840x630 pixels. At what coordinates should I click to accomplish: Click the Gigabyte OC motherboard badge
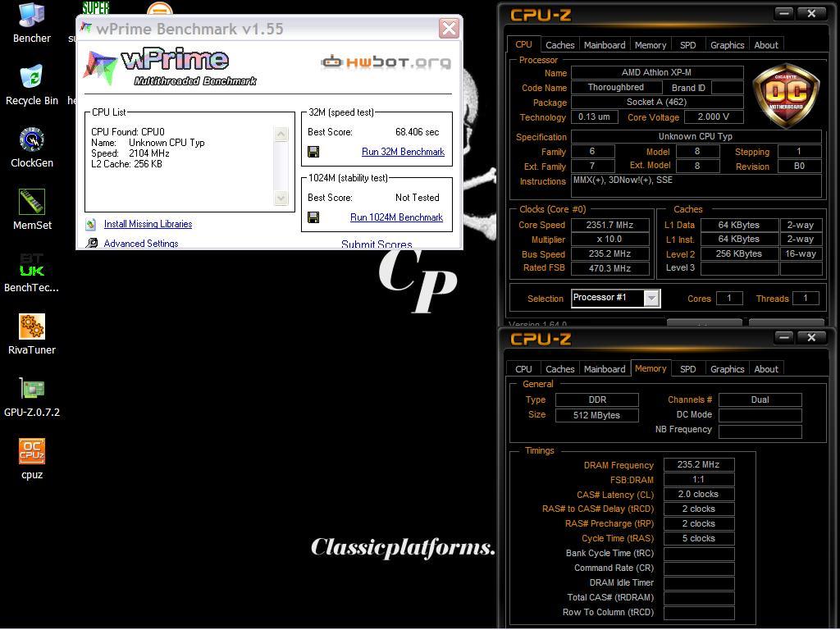pyautogui.click(x=786, y=95)
